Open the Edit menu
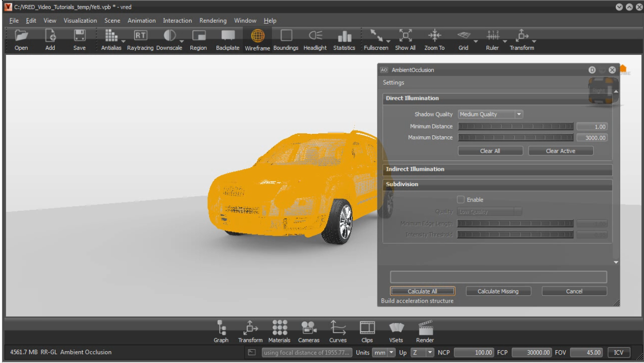 point(31,21)
